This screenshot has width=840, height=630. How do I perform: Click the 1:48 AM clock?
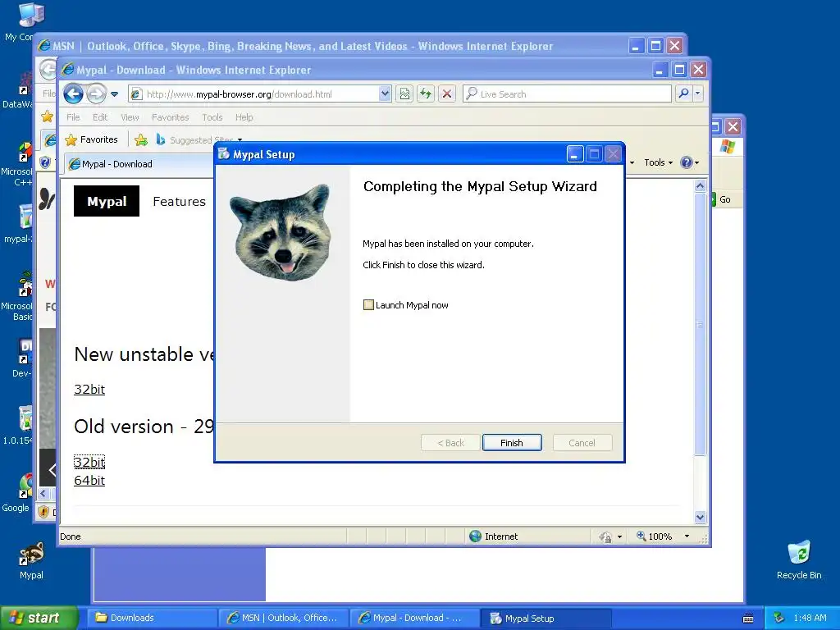[810, 618]
